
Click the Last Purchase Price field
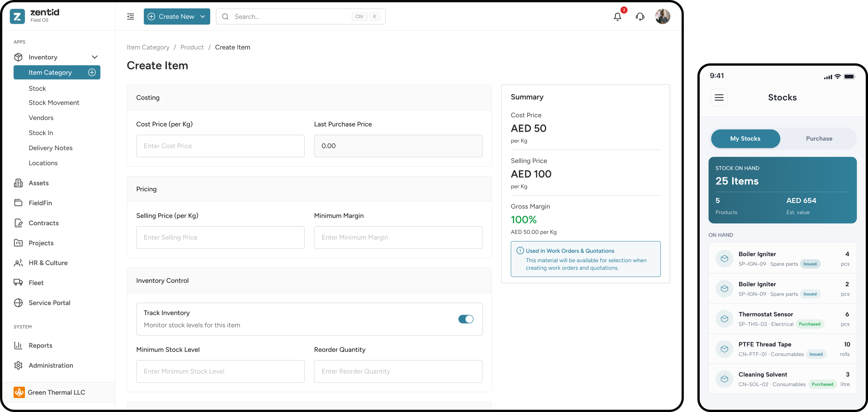coord(398,146)
